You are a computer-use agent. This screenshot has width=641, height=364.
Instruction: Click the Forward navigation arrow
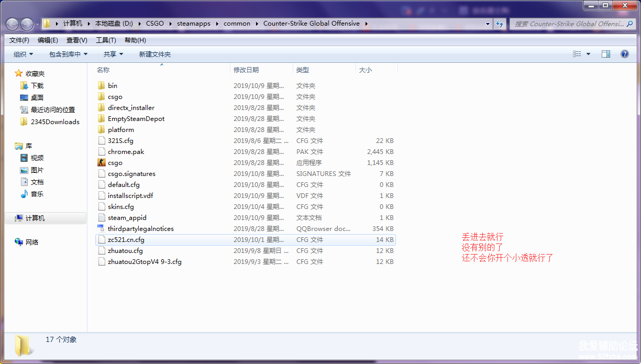27,24
